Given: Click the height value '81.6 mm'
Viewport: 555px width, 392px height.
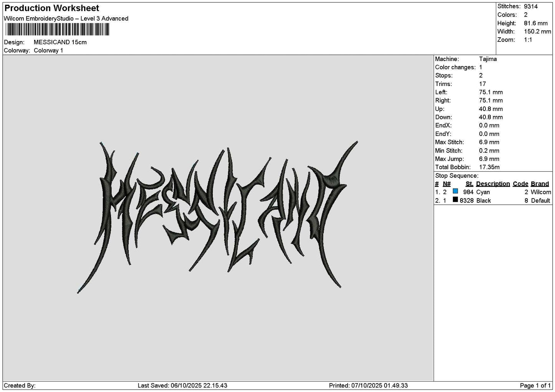Looking at the screenshot, I should [x=536, y=23].
